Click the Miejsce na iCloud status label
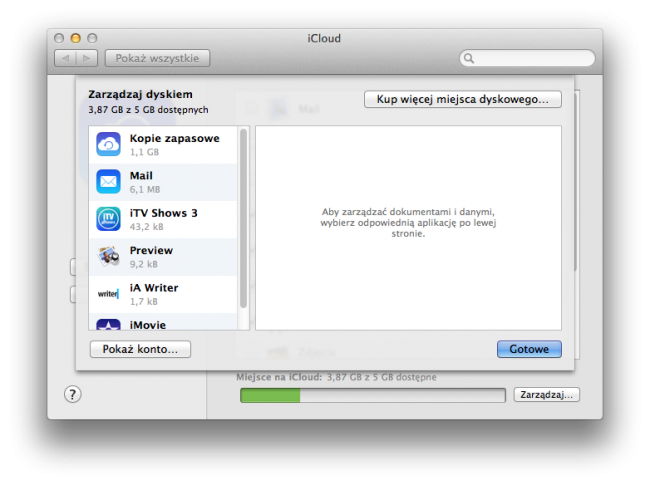The image size is (650, 485). pyautogui.click(x=279, y=377)
